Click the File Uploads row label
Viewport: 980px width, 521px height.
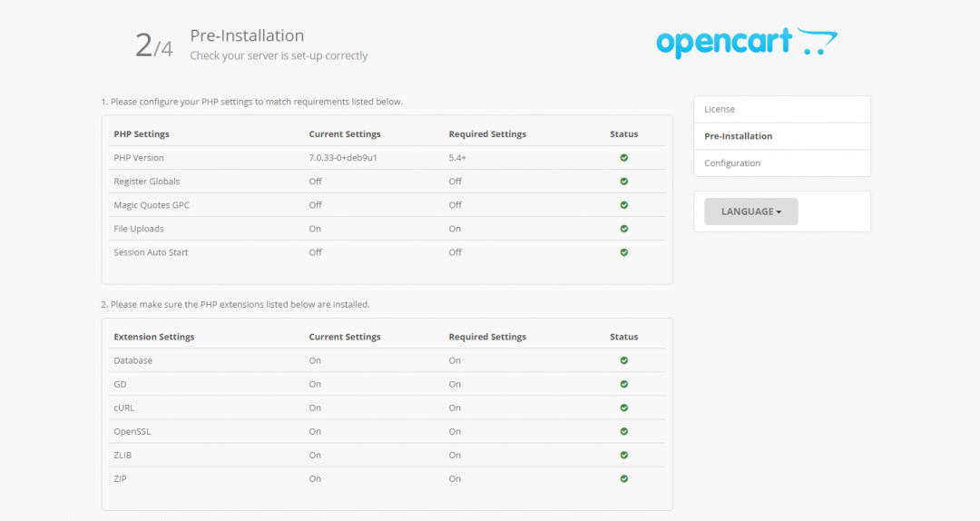click(139, 229)
